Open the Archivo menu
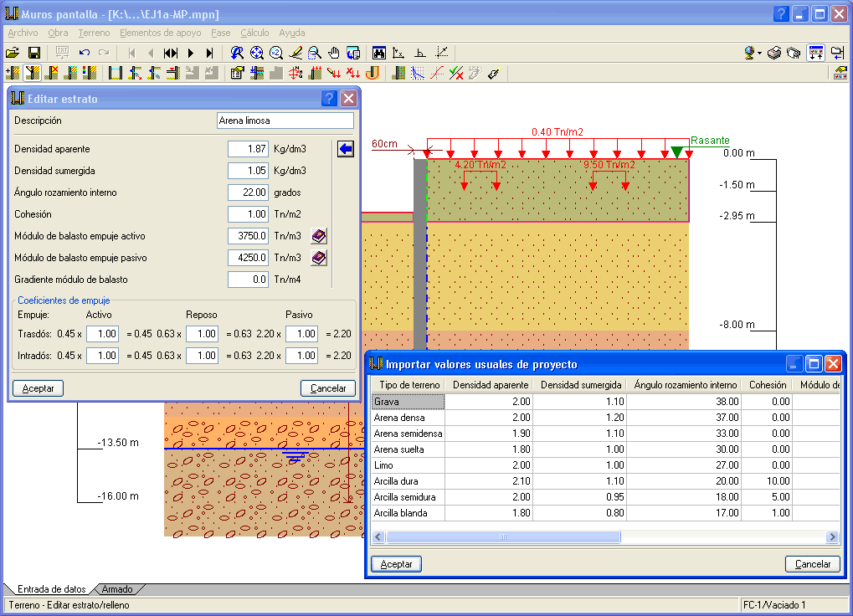The image size is (853, 616). coord(23,33)
